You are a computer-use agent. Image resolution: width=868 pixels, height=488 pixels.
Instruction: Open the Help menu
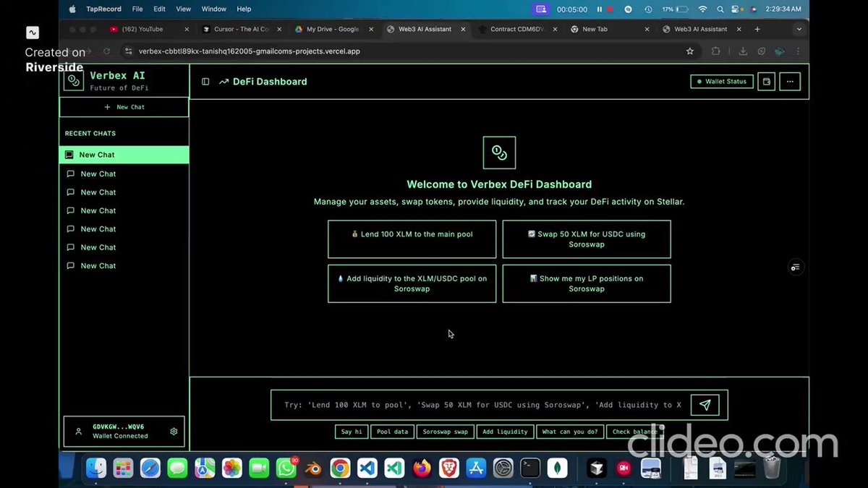pos(244,9)
